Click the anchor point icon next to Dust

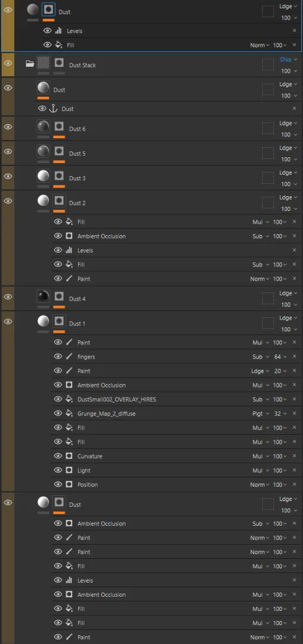[x=53, y=109]
